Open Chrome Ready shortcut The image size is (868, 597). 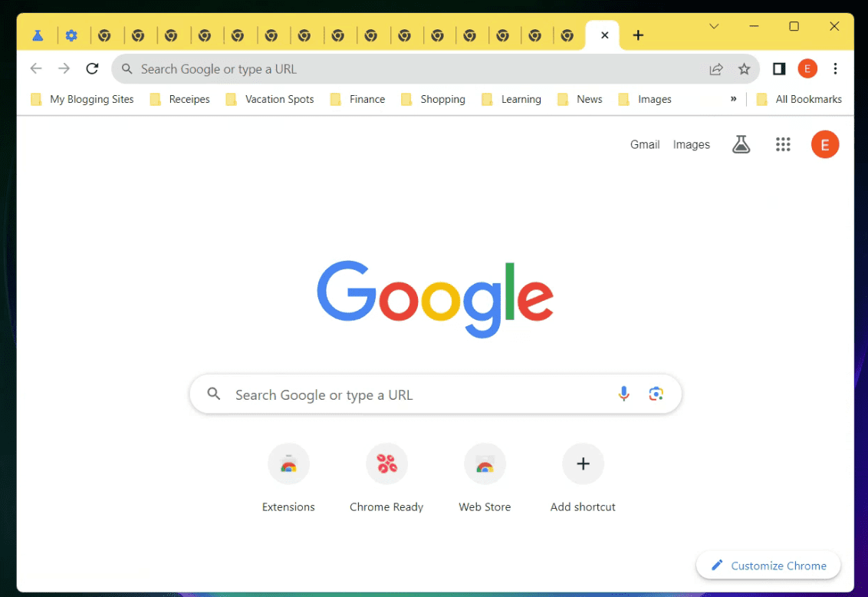tap(386, 479)
